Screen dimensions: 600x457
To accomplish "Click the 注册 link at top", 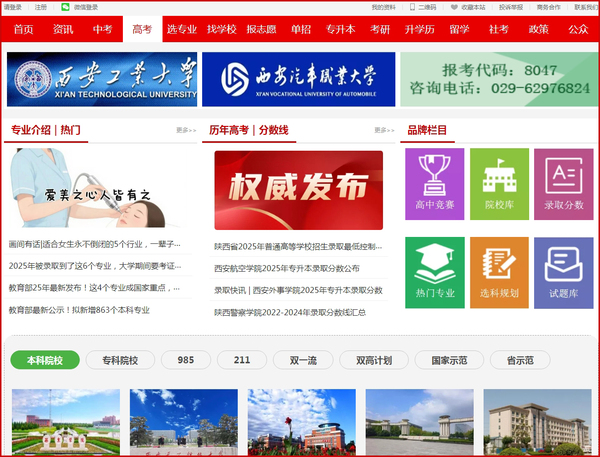I will [40, 7].
